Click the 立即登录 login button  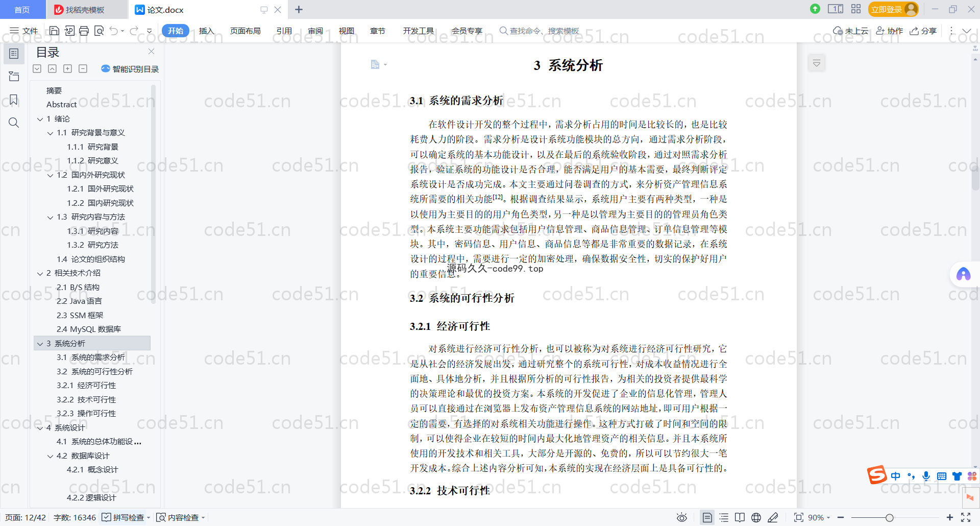[893, 9]
